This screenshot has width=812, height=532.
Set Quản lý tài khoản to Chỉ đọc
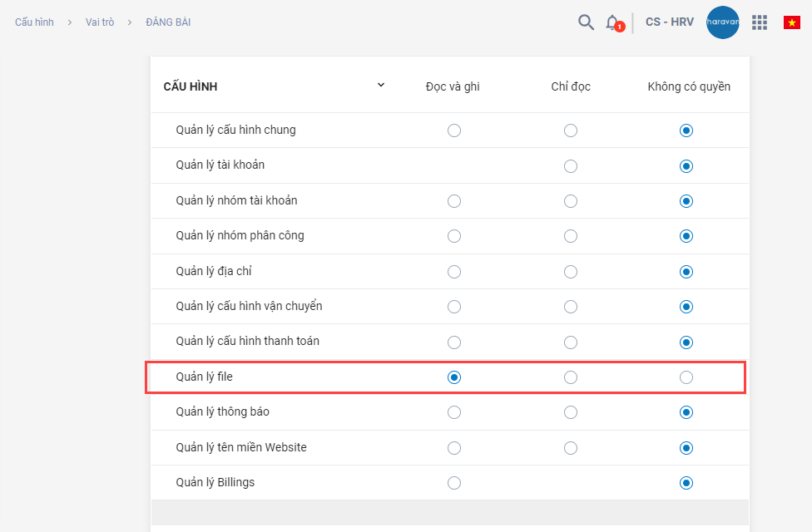571,166
